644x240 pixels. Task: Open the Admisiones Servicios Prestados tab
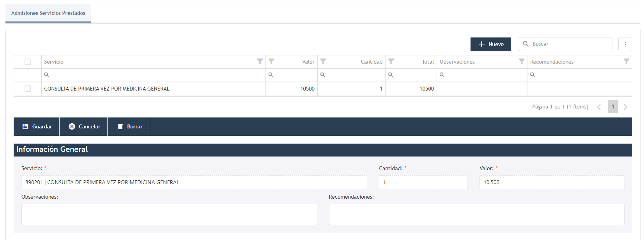coord(48,13)
